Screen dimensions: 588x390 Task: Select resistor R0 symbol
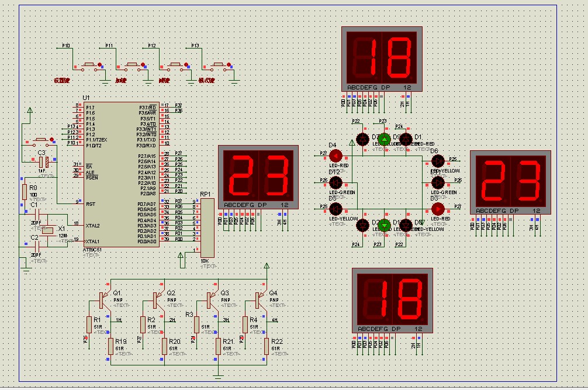(25, 192)
